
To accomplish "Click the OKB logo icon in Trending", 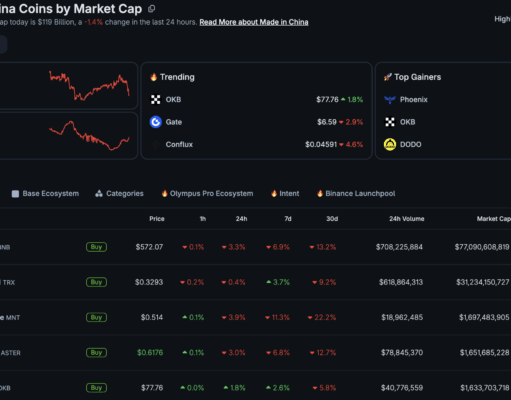I will pyautogui.click(x=156, y=99).
